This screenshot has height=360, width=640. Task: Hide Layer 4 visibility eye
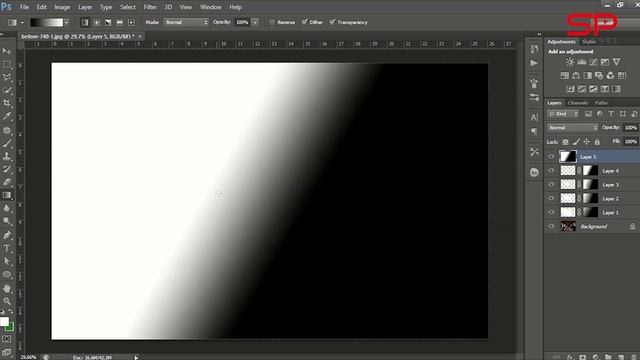coord(551,171)
